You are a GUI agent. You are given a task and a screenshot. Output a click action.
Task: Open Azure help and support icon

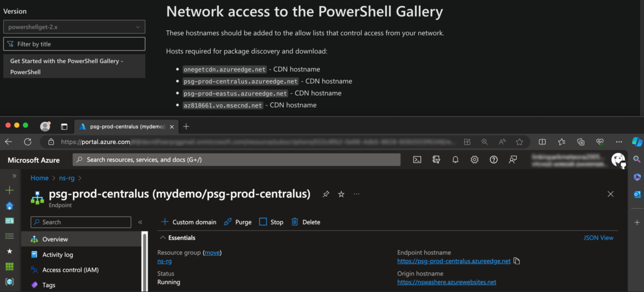coord(494,160)
